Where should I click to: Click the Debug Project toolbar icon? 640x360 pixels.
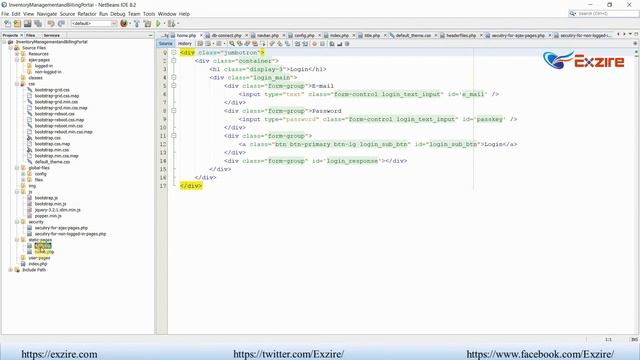pos(171,24)
